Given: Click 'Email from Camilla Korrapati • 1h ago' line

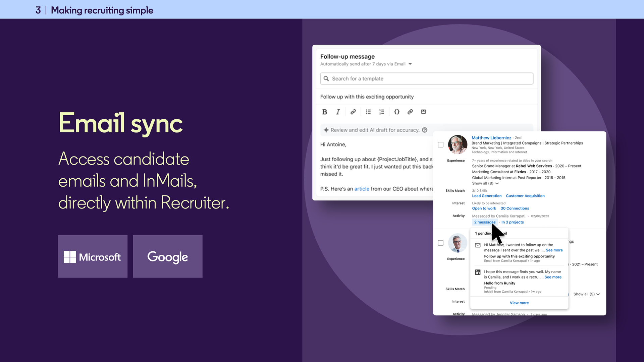Looking at the screenshot, I should [x=512, y=261].
